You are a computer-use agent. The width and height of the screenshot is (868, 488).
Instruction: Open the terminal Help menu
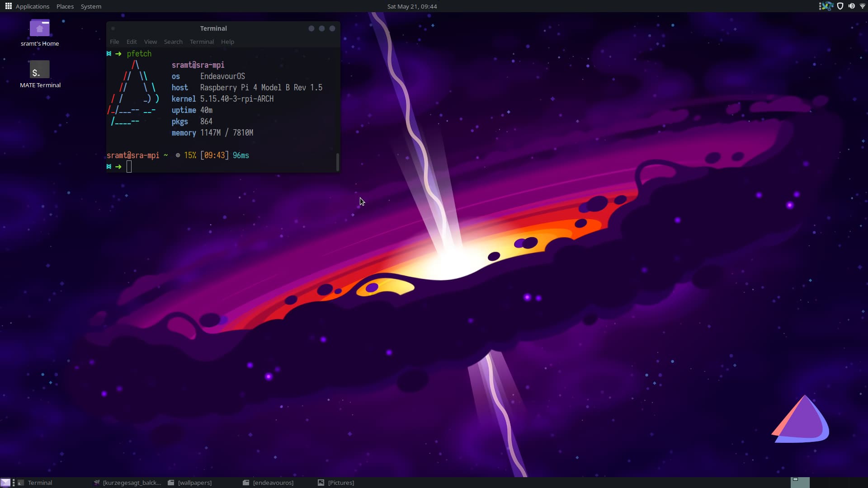(x=227, y=42)
